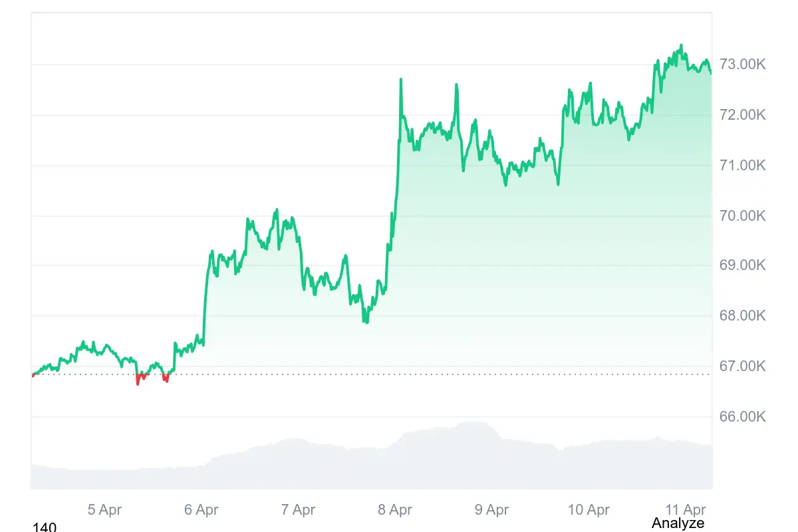
Task: Select the 6 Apr date label
Action: pos(201,510)
